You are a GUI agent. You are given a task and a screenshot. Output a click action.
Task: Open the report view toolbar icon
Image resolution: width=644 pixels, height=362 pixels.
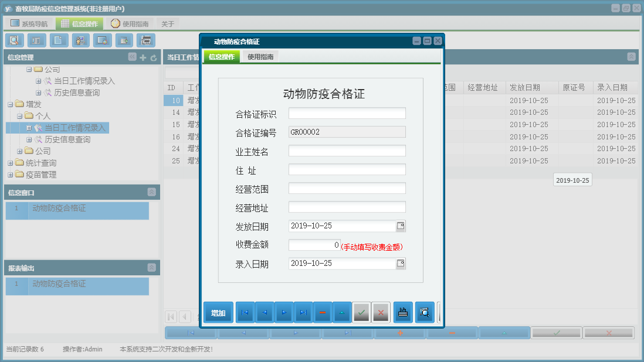pos(36,40)
